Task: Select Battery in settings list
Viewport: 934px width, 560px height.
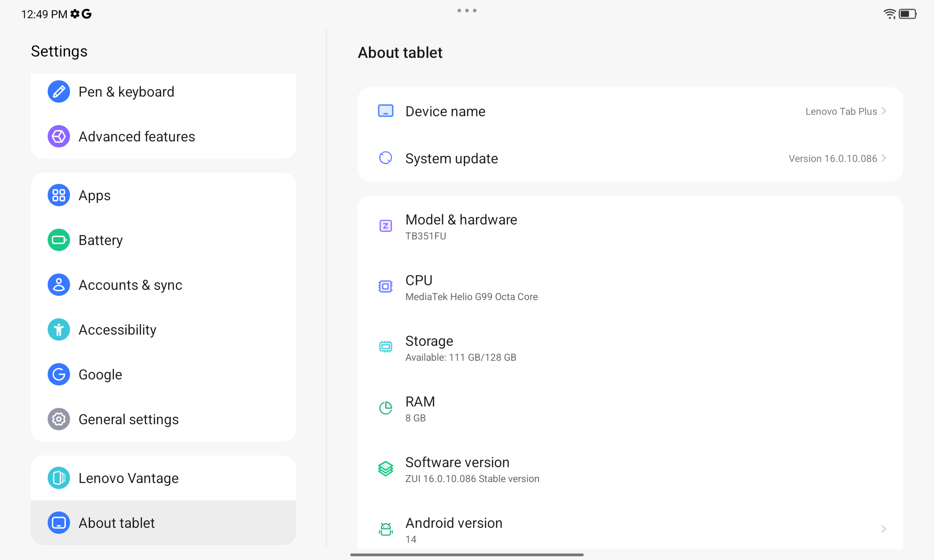Action: click(163, 240)
